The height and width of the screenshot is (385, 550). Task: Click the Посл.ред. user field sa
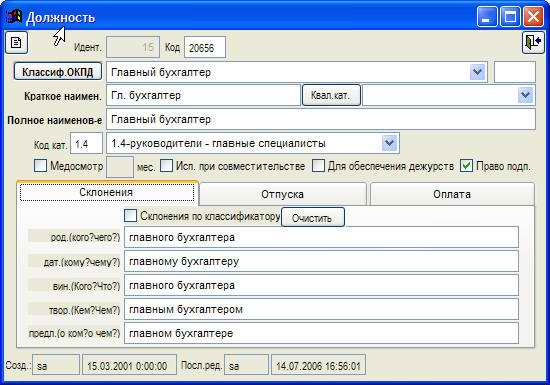click(247, 365)
